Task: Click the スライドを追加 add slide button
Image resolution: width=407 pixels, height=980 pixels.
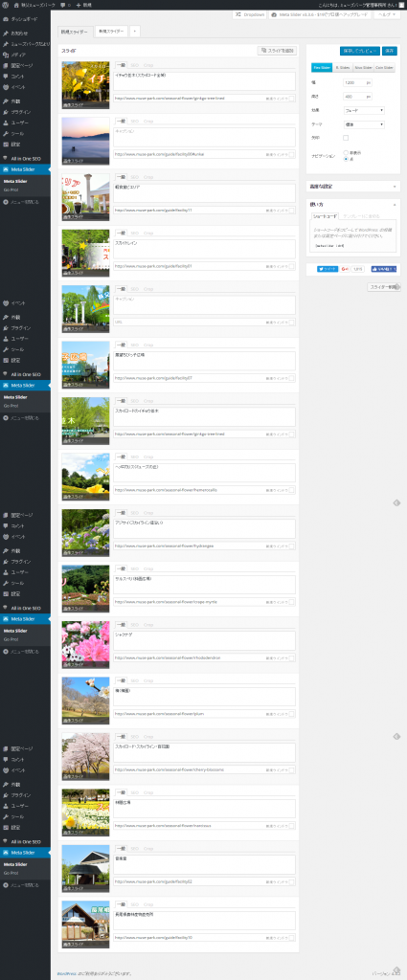Action: pyautogui.click(x=277, y=50)
